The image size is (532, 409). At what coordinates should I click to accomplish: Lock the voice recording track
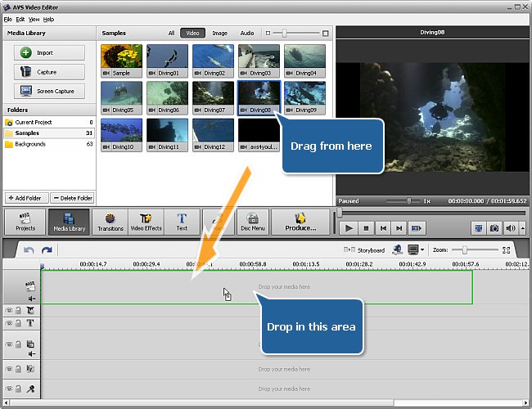click(19, 389)
